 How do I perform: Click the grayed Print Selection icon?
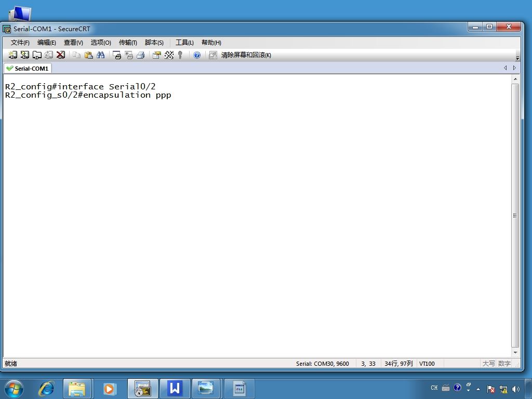click(x=129, y=55)
